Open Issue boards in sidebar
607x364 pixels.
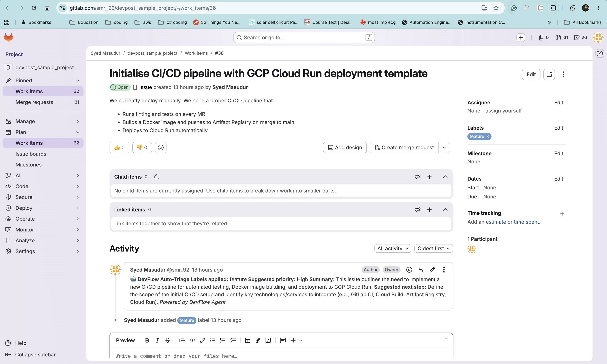(x=43, y=154)
